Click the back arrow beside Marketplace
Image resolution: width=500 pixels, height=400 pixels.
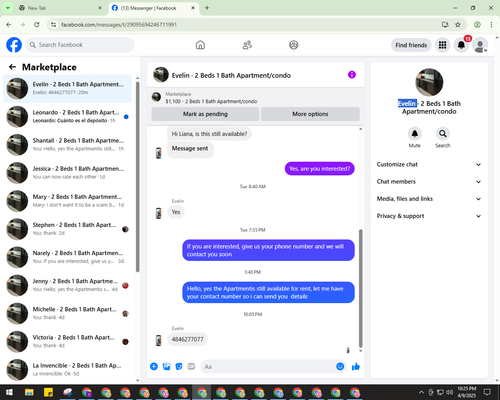click(x=12, y=67)
